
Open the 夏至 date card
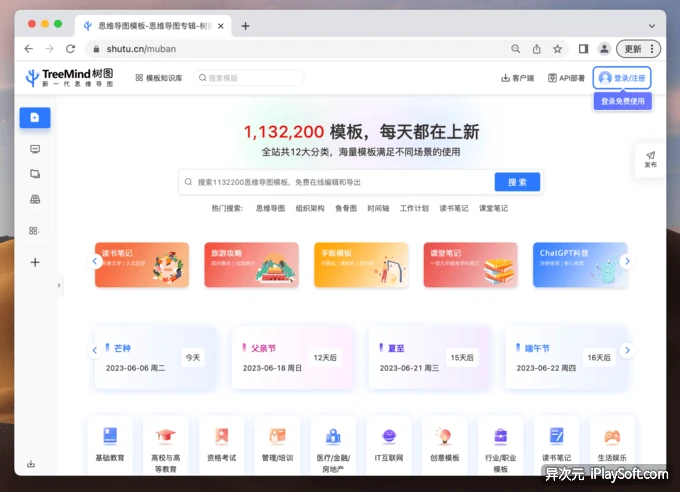pyautogui.click(x=429, y=358)
